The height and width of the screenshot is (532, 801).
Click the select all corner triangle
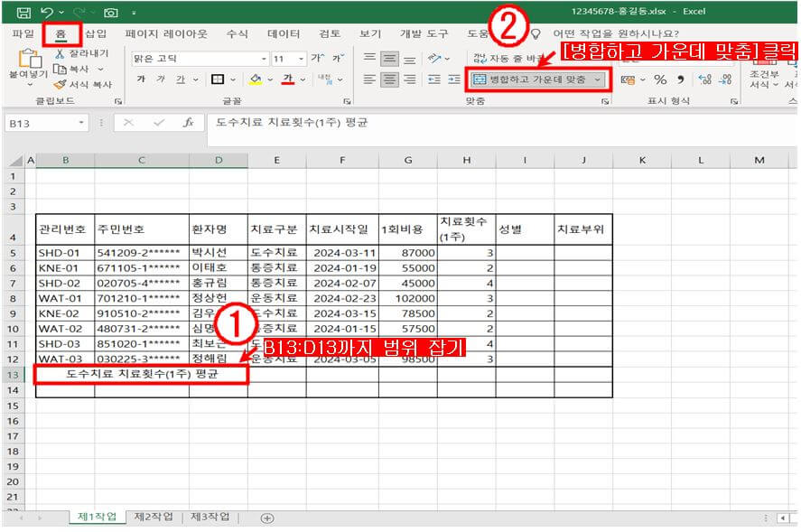pyautogui.click(x=17, y=161)
